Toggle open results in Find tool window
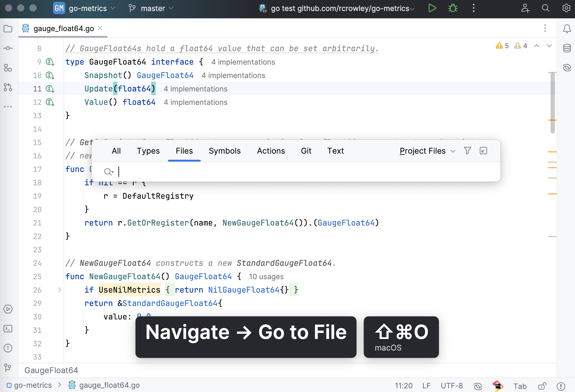 [x=483, y=151]
